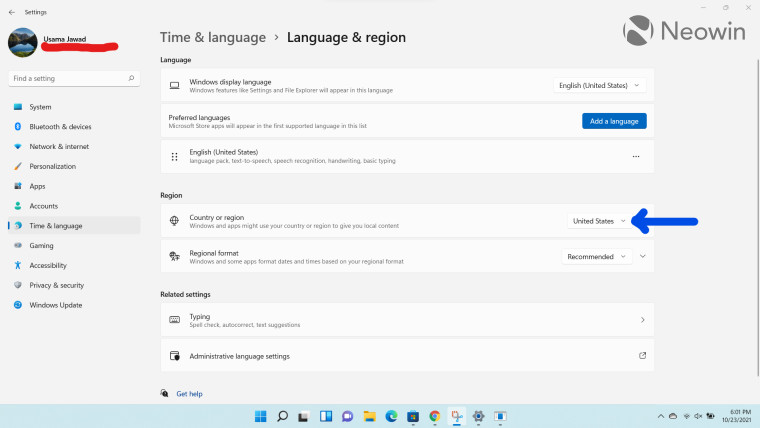Screen dimensions: 760x428
Task: Open more options for English (United States)
Action: pyautogui.click(x=636, y=157)
